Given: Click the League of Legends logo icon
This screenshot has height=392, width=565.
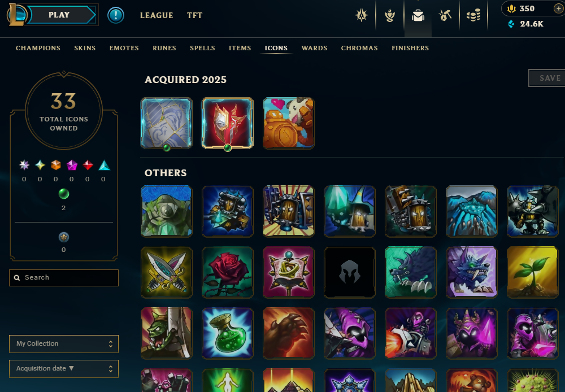Looking at the screenshot, I should [17, 15].
